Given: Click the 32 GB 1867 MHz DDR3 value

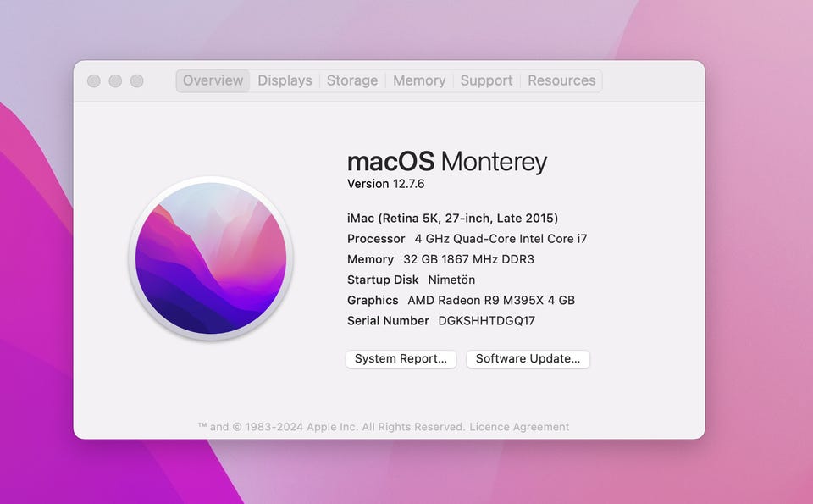Looking at the screenshot, I should pyautogui.click(x=468, y=259).
